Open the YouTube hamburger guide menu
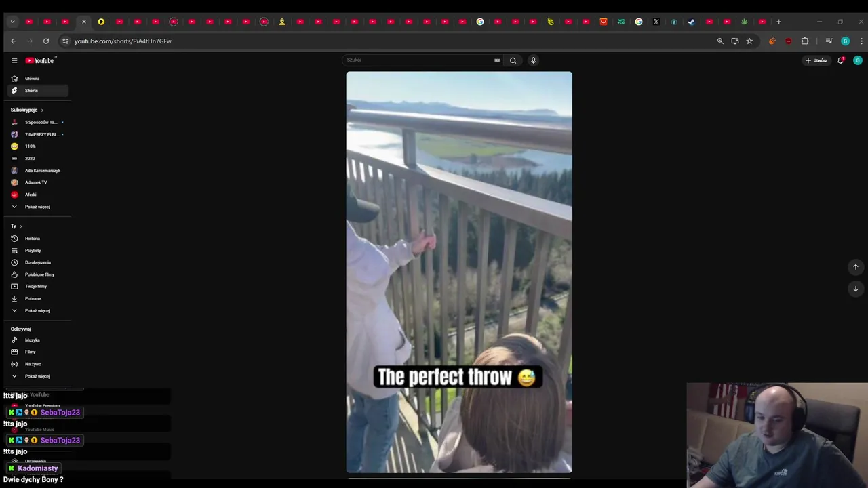The width and height of the screenshot is (868, 488). (x=14, y=60)
